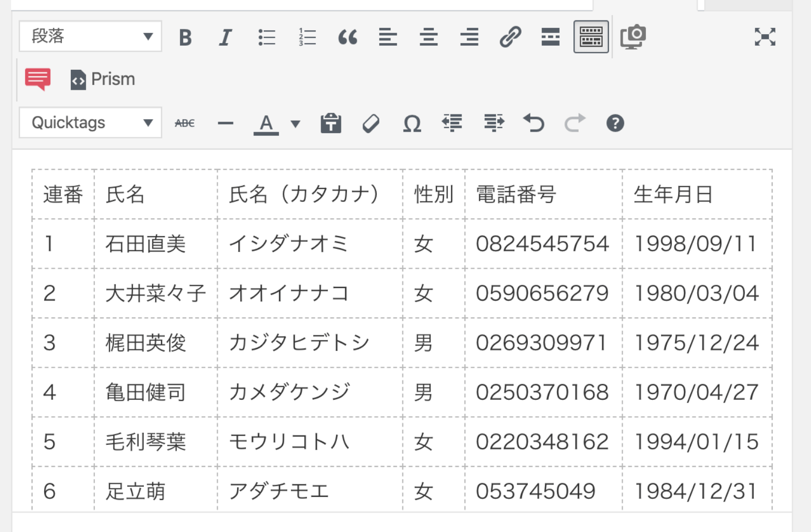Click the Prism code button

pos(103,79)
